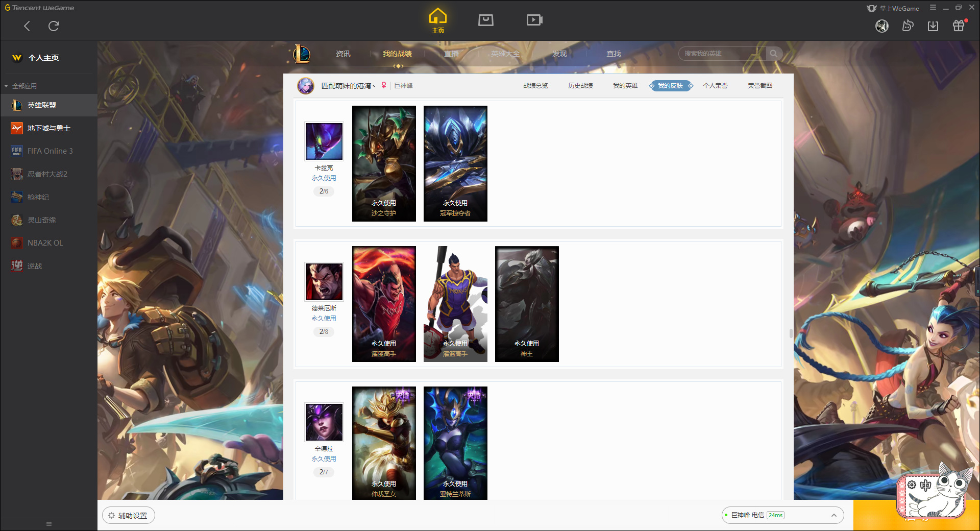Click the play-refresh icon beside the globe

[908, 26]
